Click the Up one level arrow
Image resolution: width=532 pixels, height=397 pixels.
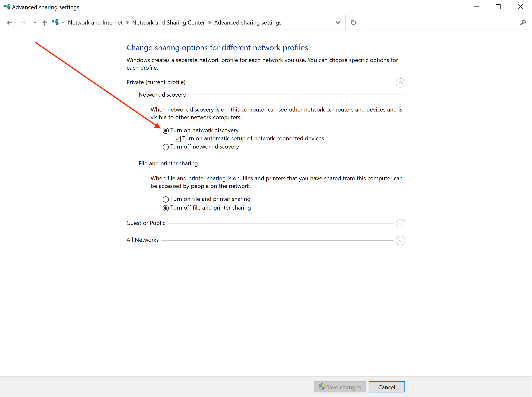(45, 23)
